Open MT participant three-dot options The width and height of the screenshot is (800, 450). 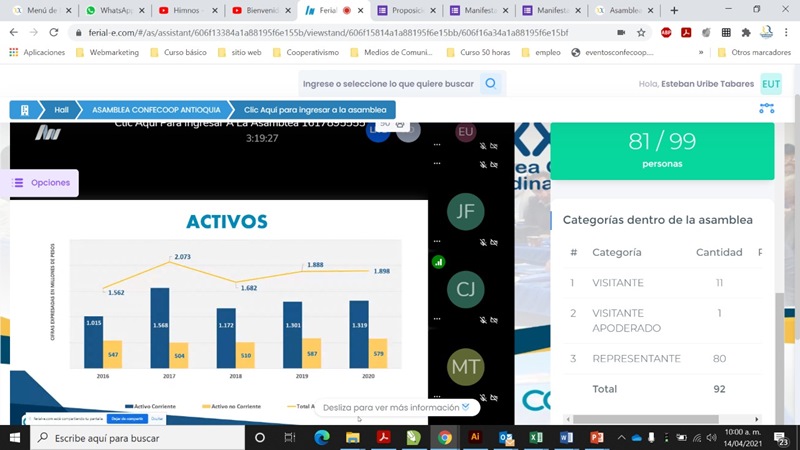437,396
